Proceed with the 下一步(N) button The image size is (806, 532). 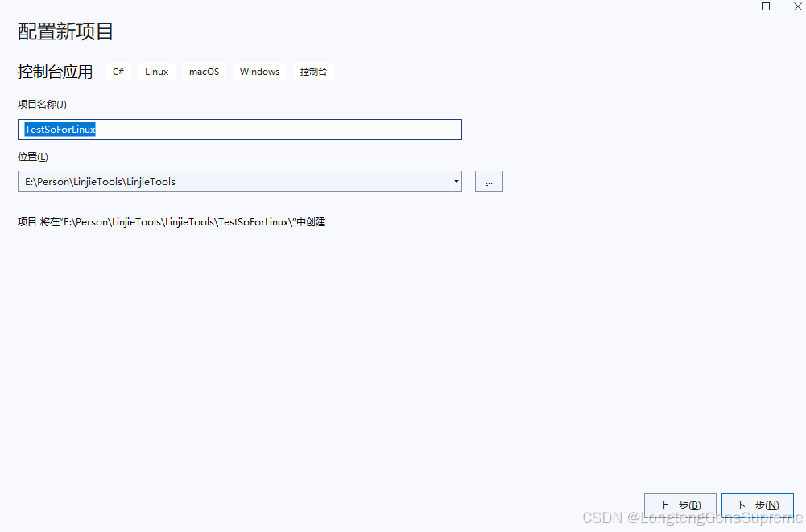pos(757,505)
